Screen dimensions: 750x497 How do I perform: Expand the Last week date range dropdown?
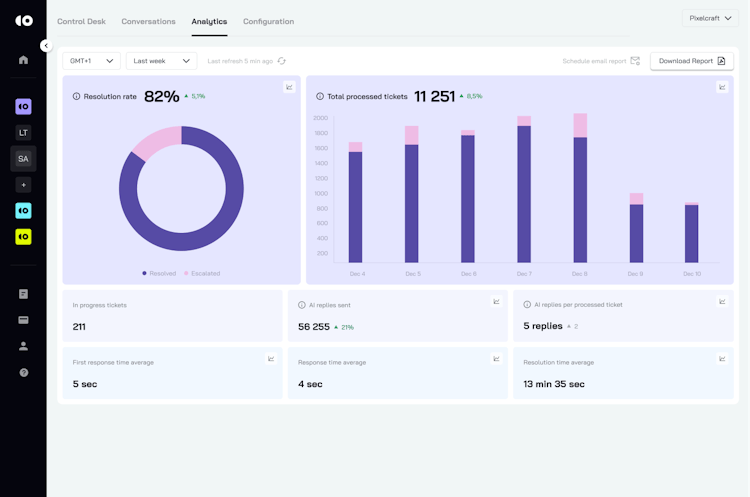[161, 61]
